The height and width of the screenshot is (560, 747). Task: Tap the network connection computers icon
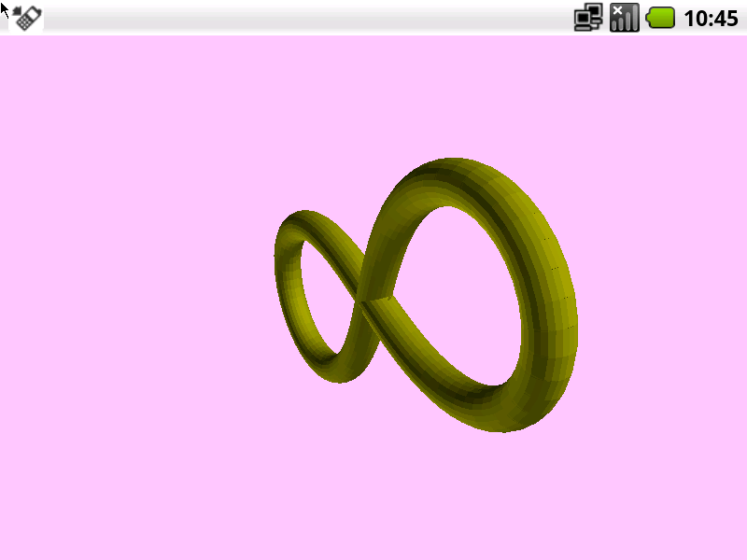click(x=588, y=18)
